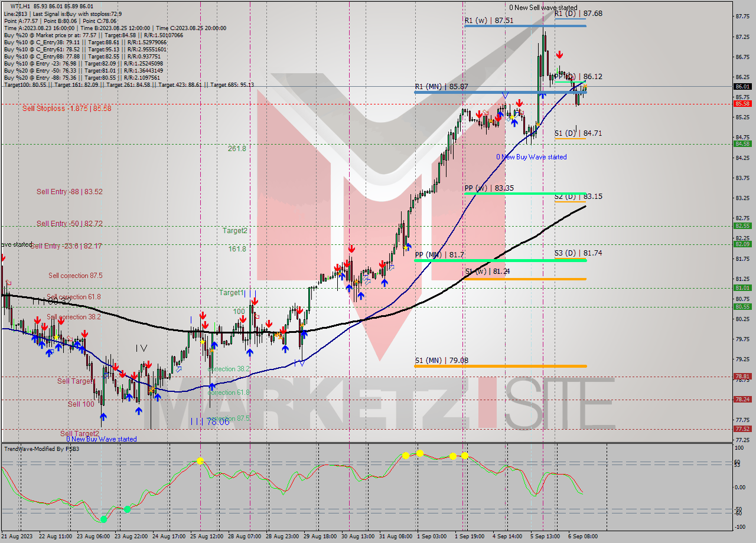
Task: Click the 'TrendWave-Modified By FSB3' indicator label
Action: (42, 449)
